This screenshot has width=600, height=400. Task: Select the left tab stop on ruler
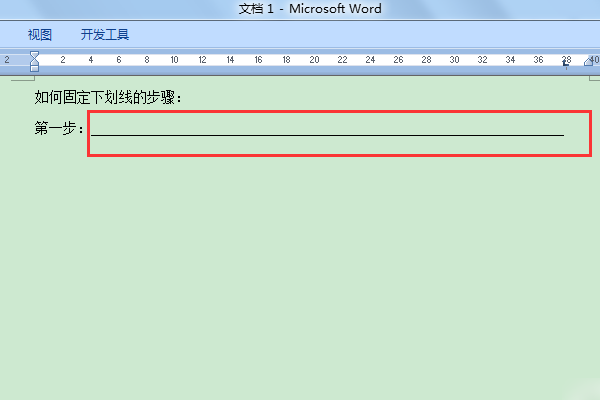point(566,64)
